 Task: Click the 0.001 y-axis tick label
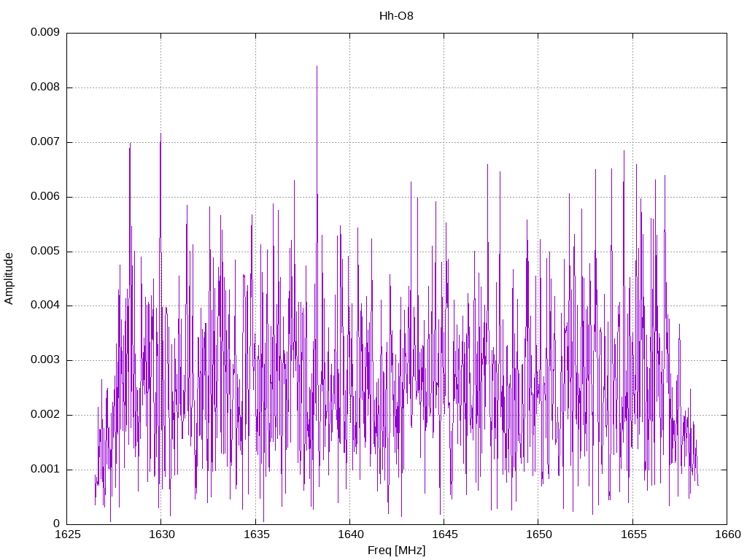tap(44, 469)
